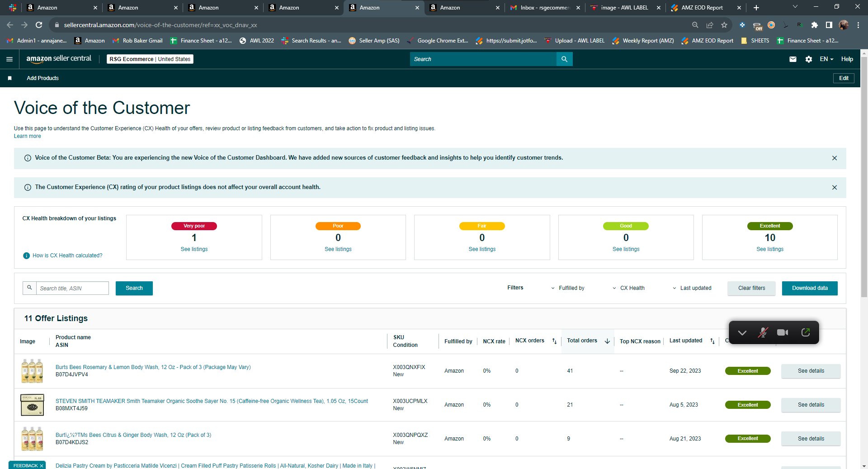
Task: Click the Download data button
Action: [x=810, y=288]
